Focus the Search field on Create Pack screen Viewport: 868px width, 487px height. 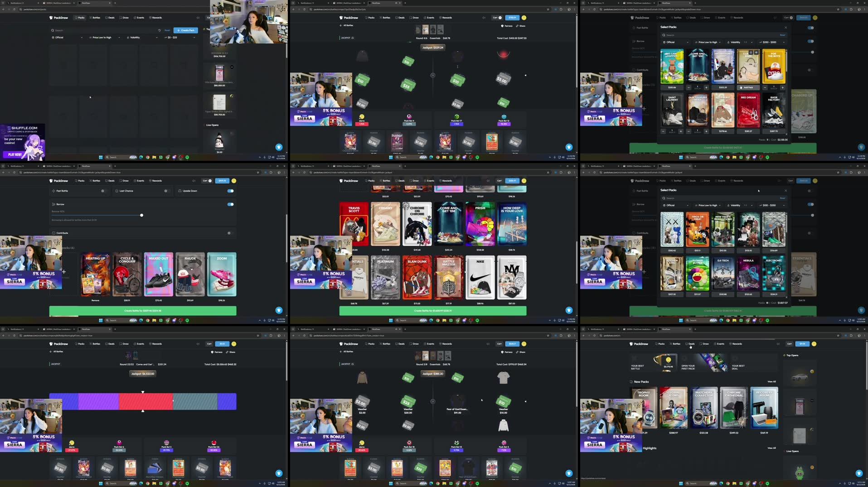click(x=105, y=30)
